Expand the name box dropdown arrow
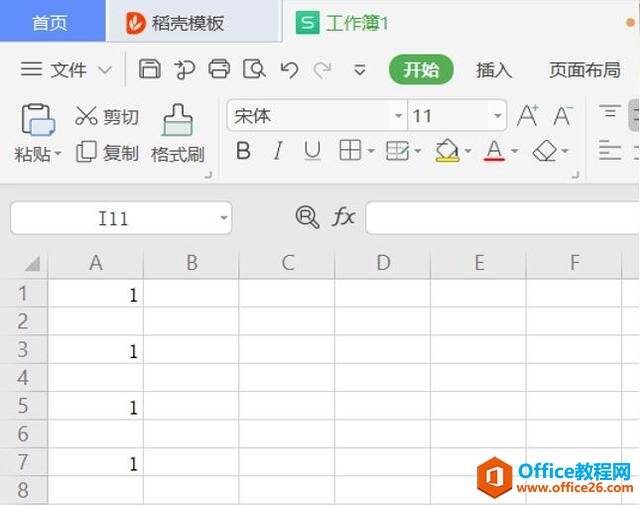Screen dimensions: 640x505 [x=224, y=218]
